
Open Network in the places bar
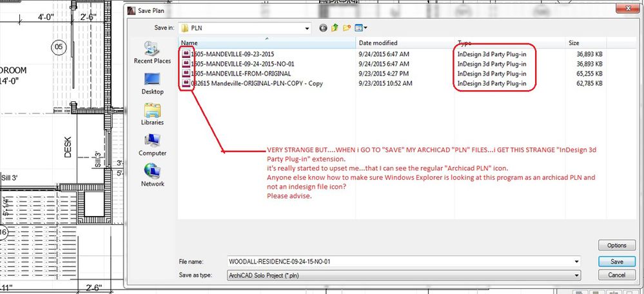pyautogui.click(x=152, y=176)
